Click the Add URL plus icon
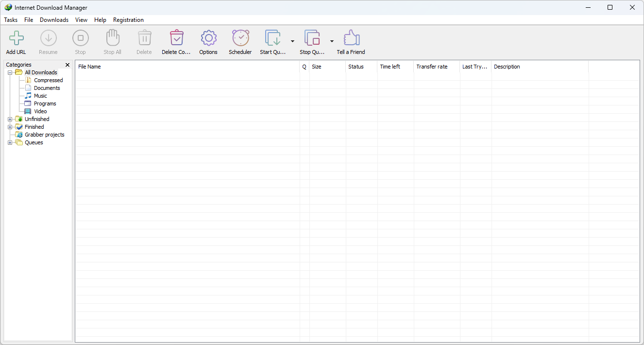 17,38
